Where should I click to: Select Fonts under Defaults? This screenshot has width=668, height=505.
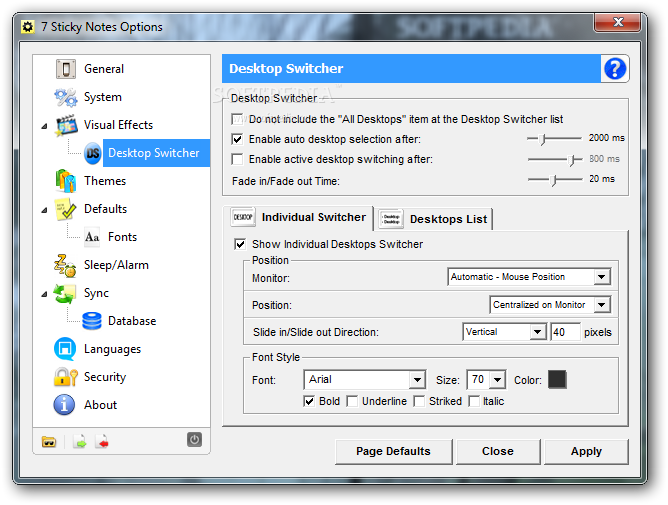(122, 237)
